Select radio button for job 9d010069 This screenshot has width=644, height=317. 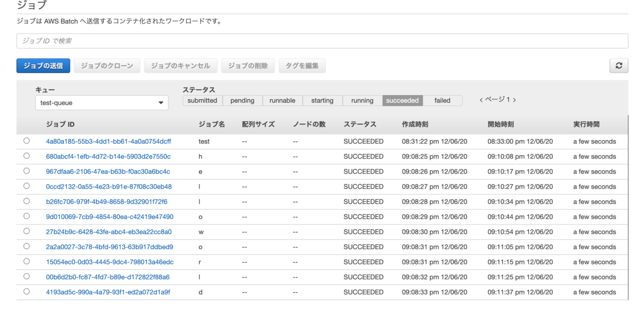click(x=26, y=216)
